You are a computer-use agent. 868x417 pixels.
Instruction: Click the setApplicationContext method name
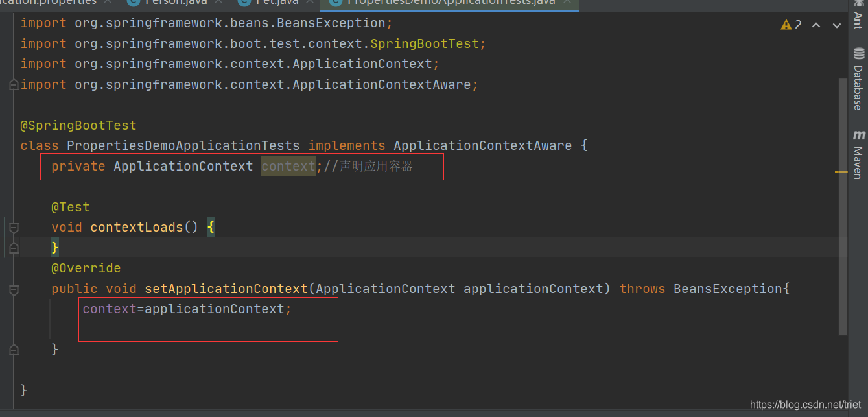click(226, 289)
